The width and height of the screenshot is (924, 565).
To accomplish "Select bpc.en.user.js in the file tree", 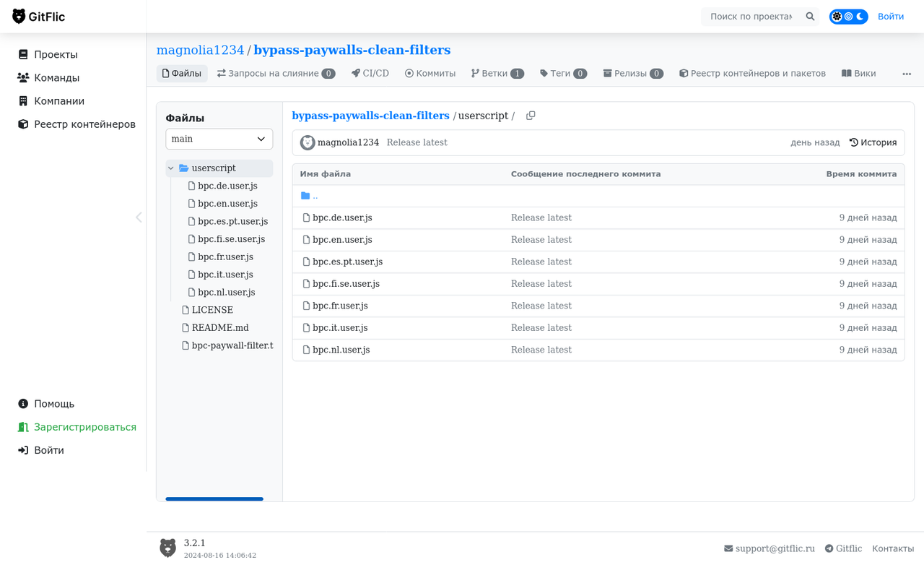I will (x=222, y=204).
